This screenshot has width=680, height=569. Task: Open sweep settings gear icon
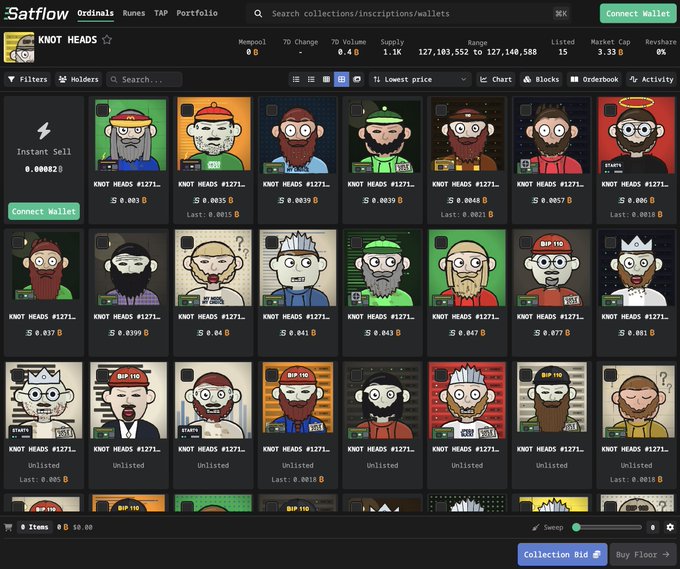[x=670, y=527]
